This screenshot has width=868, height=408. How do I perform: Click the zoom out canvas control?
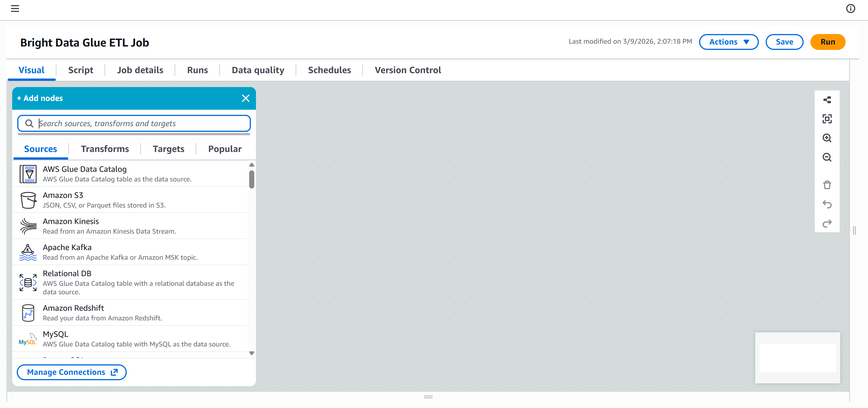coord(827,157)
